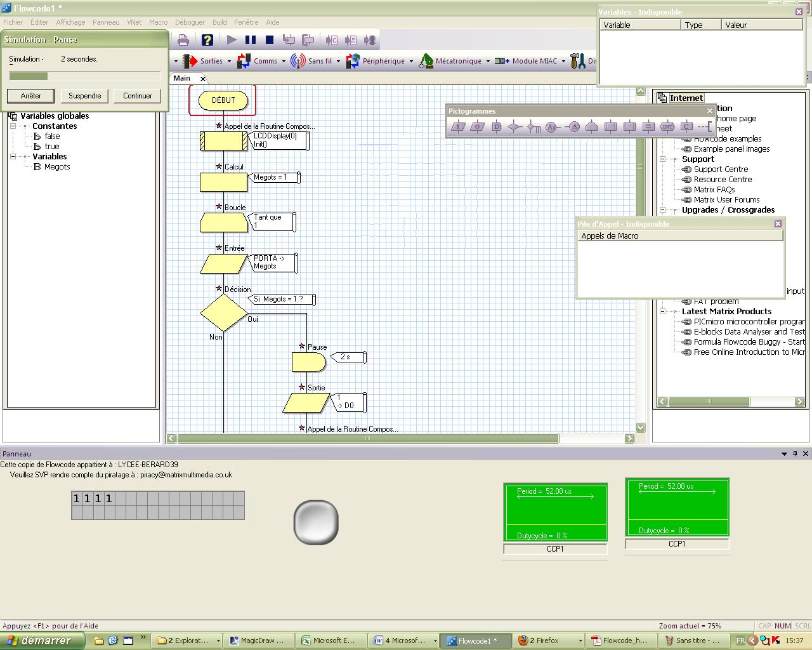Select the Switch pictogram in Pictogrammes palette

(534, 126)
